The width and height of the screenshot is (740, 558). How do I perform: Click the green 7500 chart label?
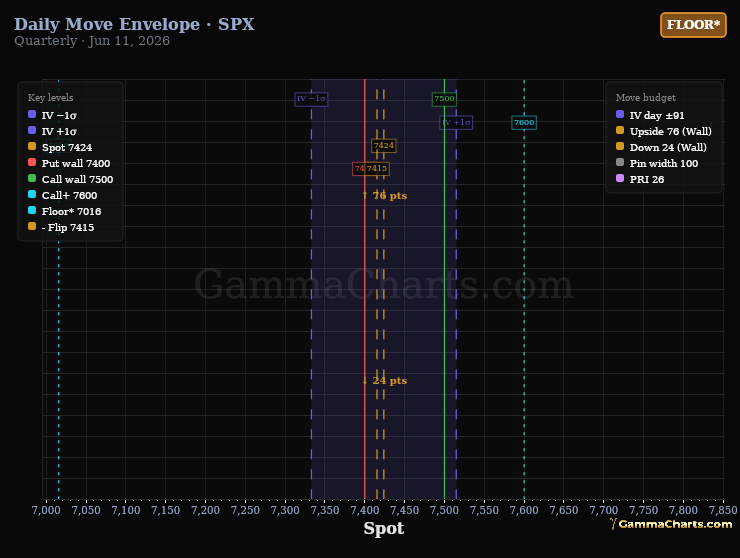pyautogui.click(x=444, y=99)
